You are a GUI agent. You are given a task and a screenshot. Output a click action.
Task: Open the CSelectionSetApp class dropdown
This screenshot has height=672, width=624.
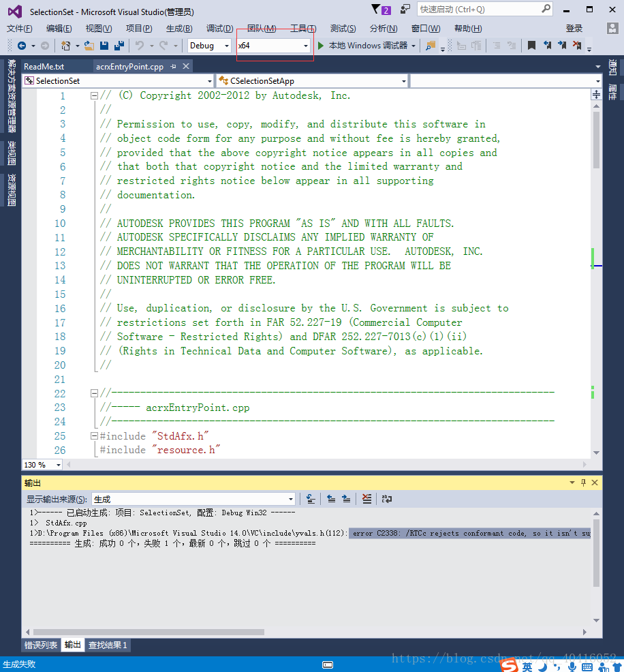[312, 81]
